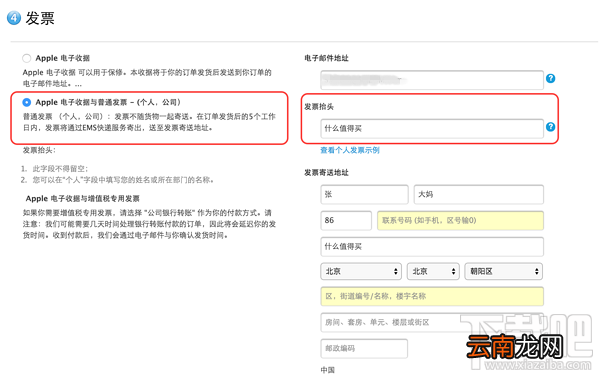Click the company field under the phone number
Viewport: 600px width, 375px height.
[432, 246]
